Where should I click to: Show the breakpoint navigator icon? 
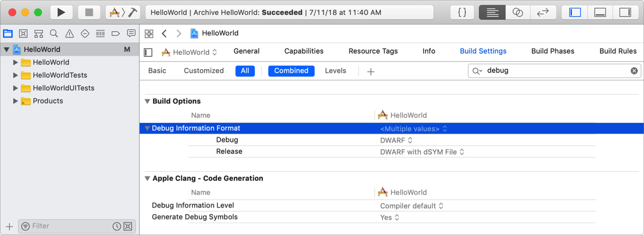pos(115,33)
